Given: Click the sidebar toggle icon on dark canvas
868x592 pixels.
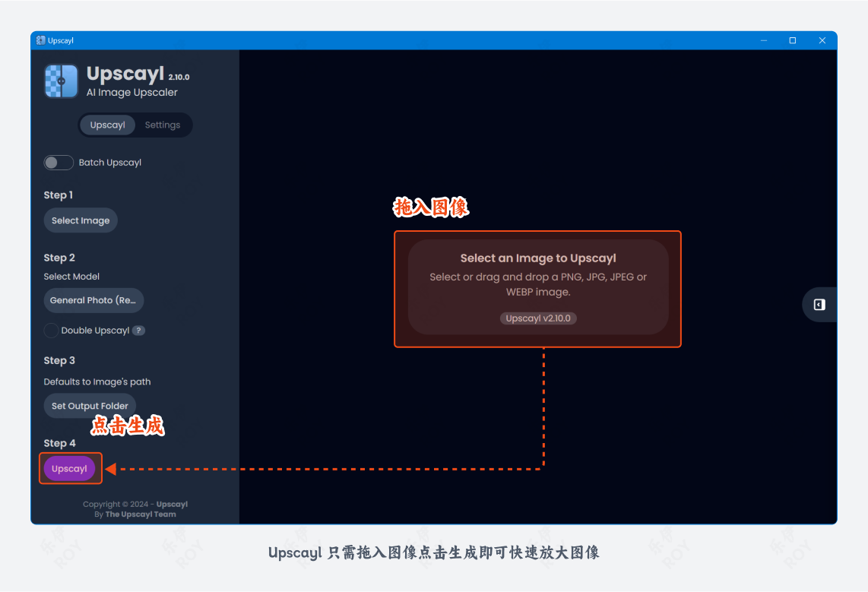Looking at the screenshot, I should pyautogui.click(x=819, y=304).
